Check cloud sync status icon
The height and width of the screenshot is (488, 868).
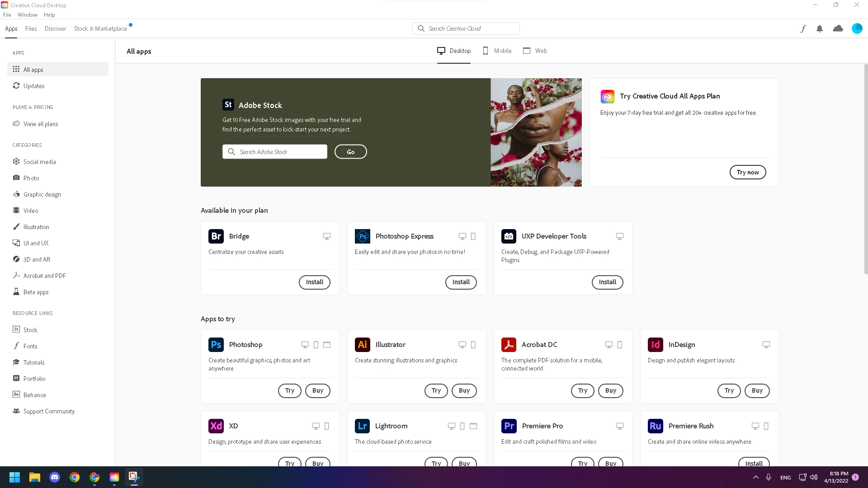838,28
